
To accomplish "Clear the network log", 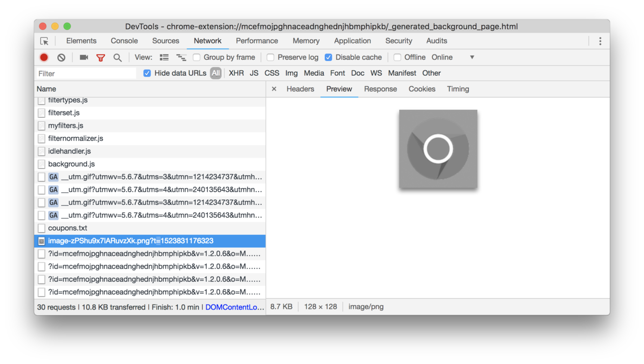I will 61,57.
